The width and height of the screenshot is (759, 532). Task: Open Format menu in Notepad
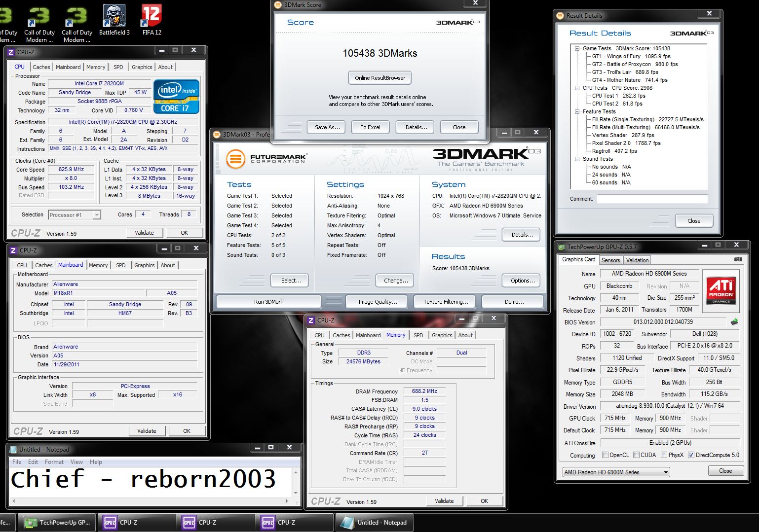coord(54,462)
